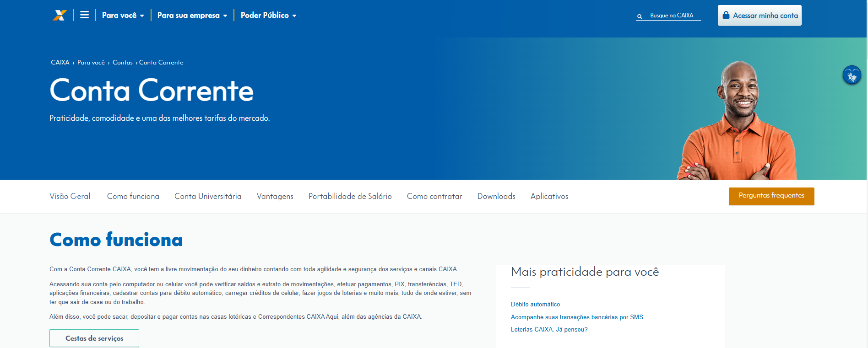Open the Poder Público dropdown menu
The height and width of the screenshot is (348, 868).
tap(268, 16)
